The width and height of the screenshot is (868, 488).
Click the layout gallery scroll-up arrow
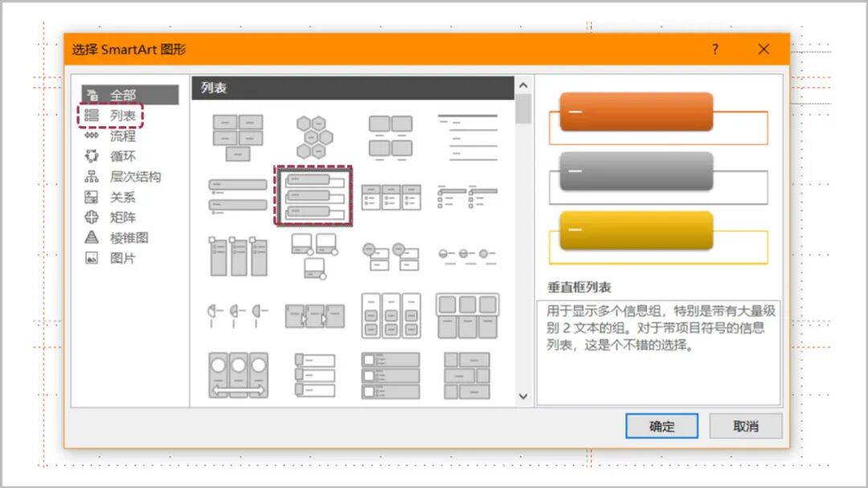pyautogui.click(x=523, y=85)
